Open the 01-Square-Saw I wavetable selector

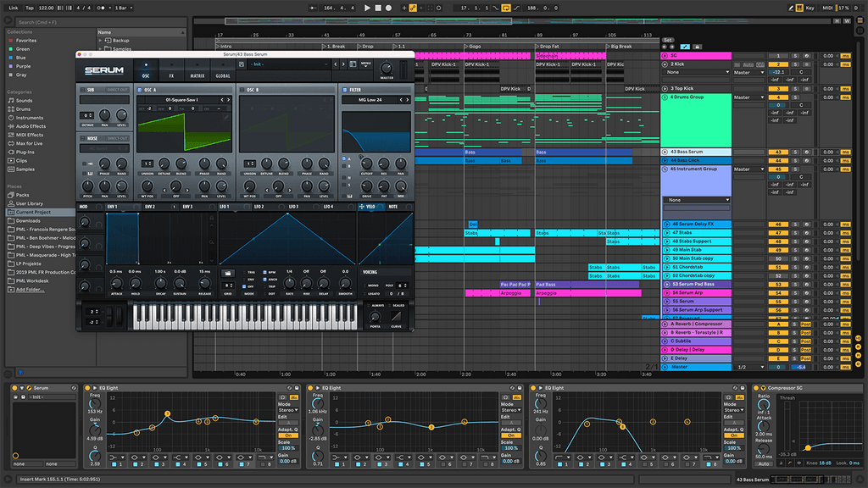point(181,100)
